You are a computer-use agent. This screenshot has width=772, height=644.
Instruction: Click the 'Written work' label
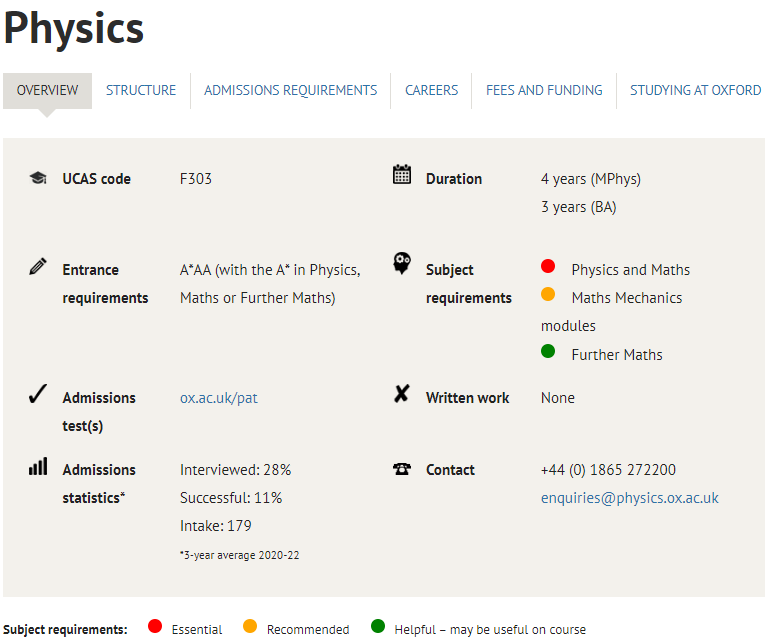pyautogui.click(x=468, y=398)
